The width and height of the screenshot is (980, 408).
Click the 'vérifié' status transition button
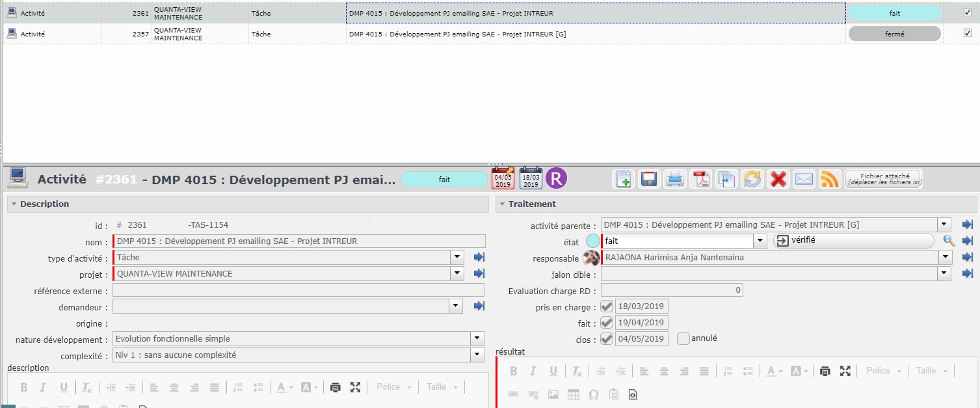(853, 241)
